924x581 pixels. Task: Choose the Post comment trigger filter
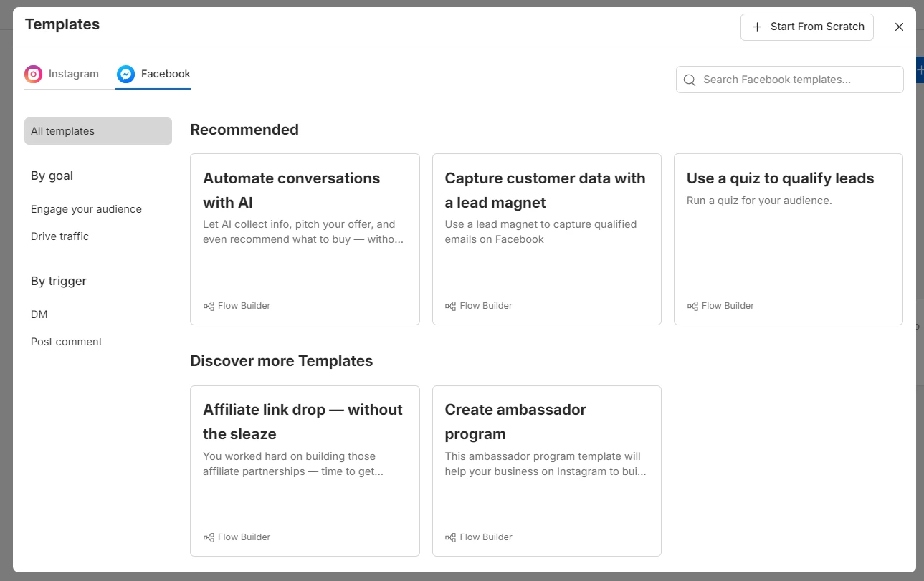pos(67,342)
